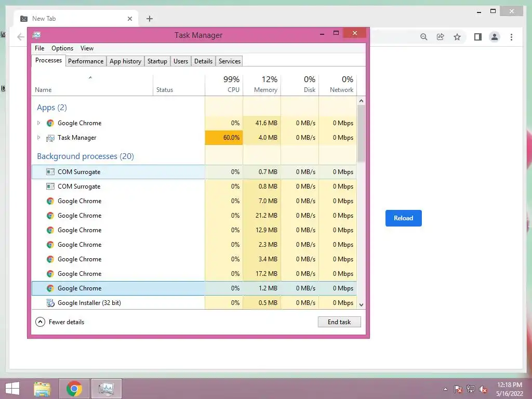Click the muted speaker tray icon
This screenshot has height=399, width=532.
[x=483, y=389]
